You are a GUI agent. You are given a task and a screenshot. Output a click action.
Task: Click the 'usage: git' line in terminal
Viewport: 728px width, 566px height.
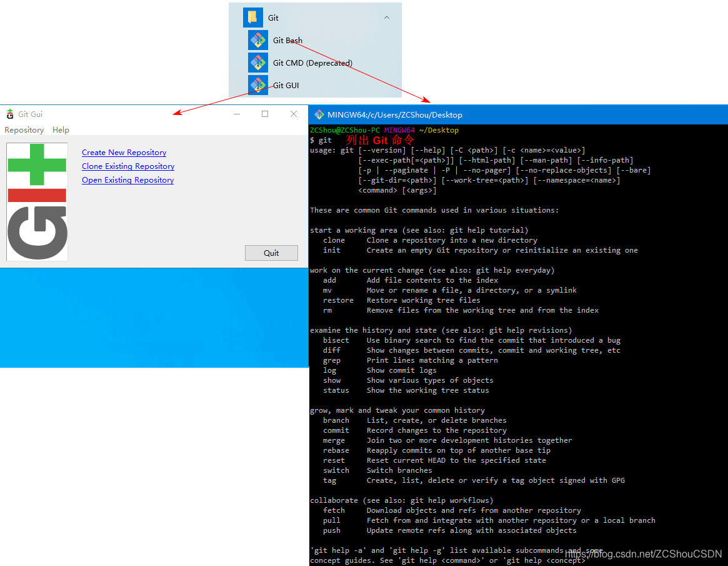(447, 150)
